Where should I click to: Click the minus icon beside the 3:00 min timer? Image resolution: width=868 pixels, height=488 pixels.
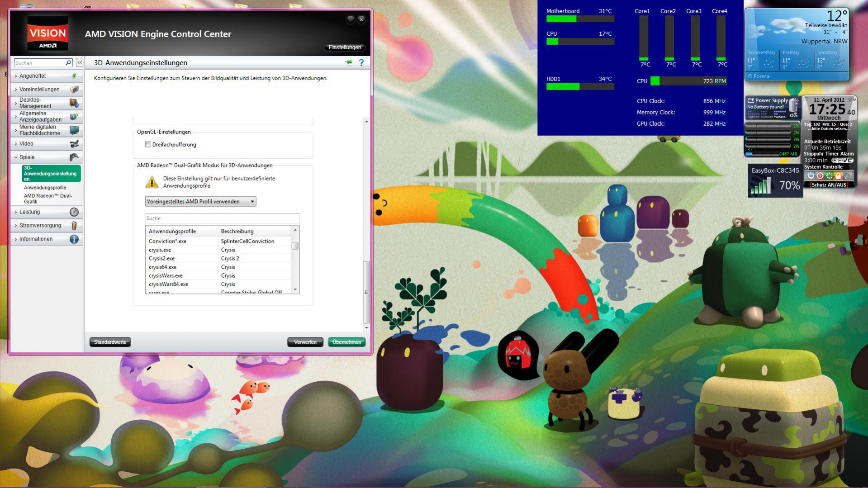pyautogui.click(x=840, y=161)
